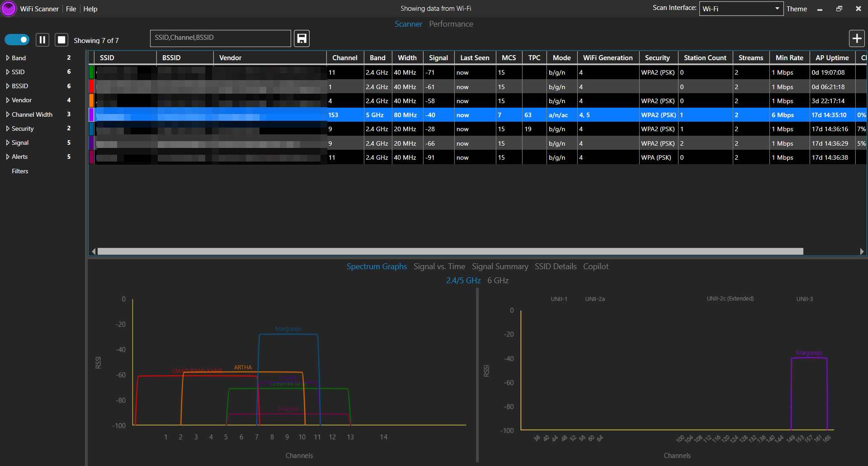Toggle the blue scanning switch
The width and height of the screenshot is (868, 466).
pos(17,40)
